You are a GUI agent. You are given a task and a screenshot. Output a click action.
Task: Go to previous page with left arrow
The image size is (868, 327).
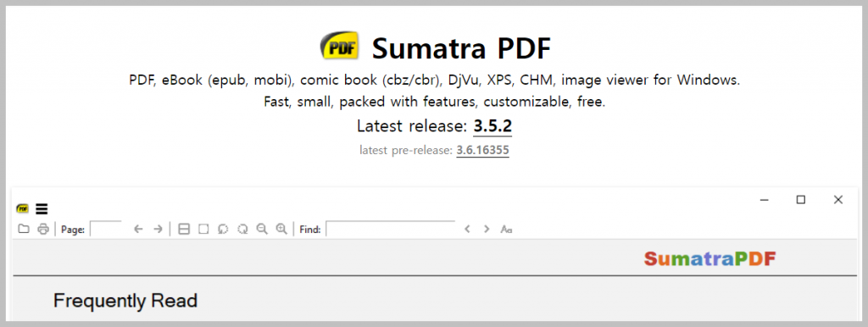(x=138, y=229)
